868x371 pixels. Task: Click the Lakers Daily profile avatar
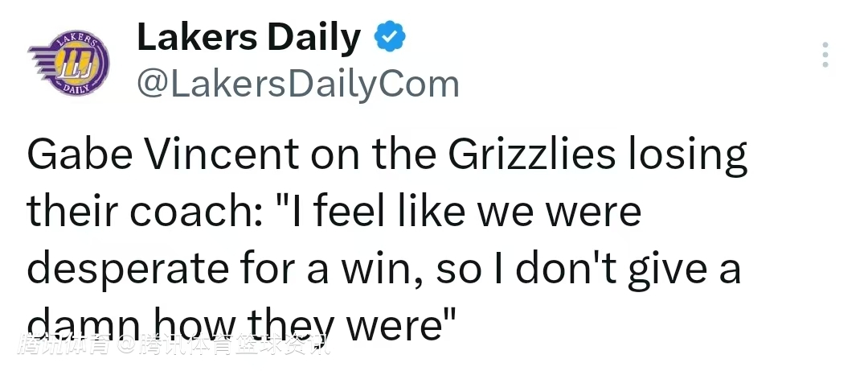(x=68, y=64)
